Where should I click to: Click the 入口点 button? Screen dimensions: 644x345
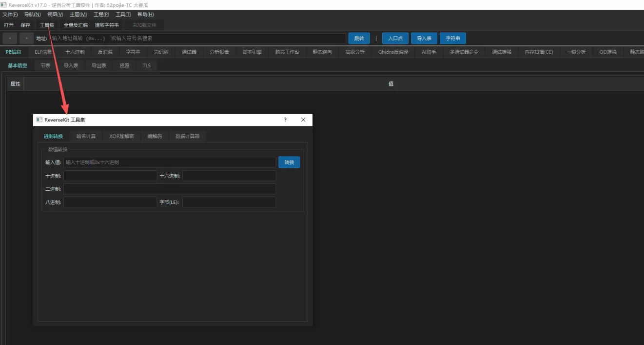pos(395,38)
